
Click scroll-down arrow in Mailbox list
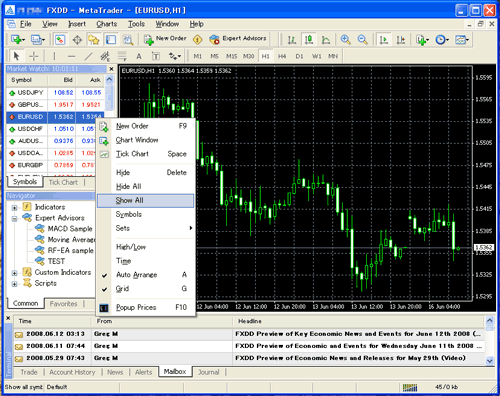(490, 361)
